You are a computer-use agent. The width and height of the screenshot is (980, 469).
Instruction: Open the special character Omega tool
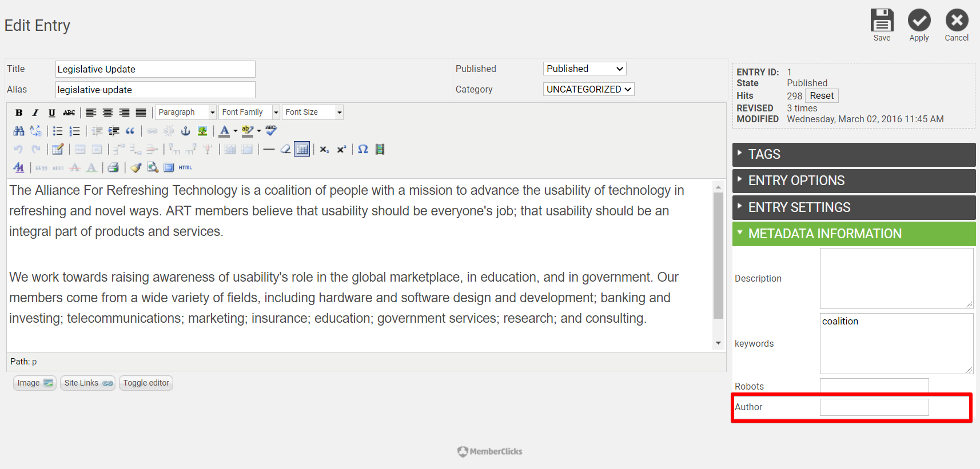(362, 149)
